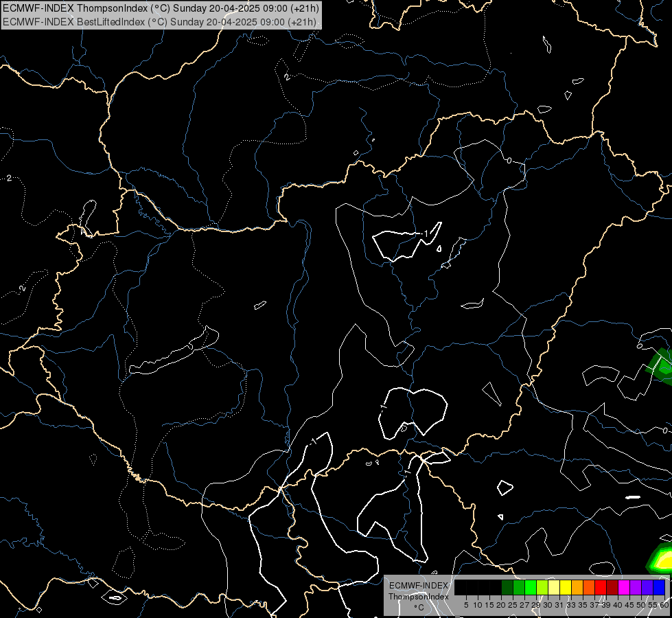Click the legend title 'ThompsonIndex'
This screenshot has width=672, height=618.
tap(419, 597)
